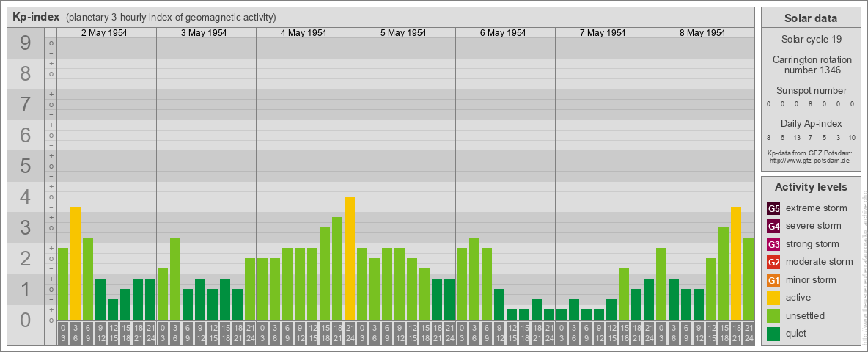Viewport: 868px width, 352px height.
Task: Select the 2 May 1954 date header
Action: tap(104, 33)
